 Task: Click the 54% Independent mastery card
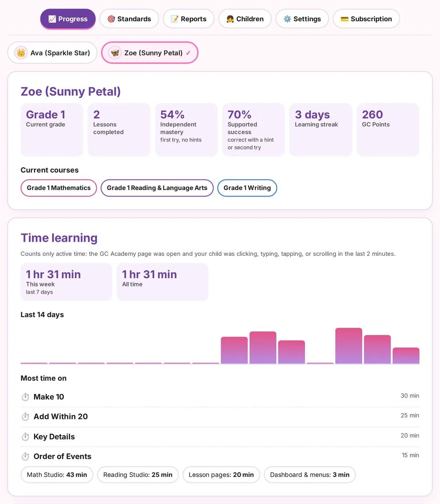(x=186, y=130)
